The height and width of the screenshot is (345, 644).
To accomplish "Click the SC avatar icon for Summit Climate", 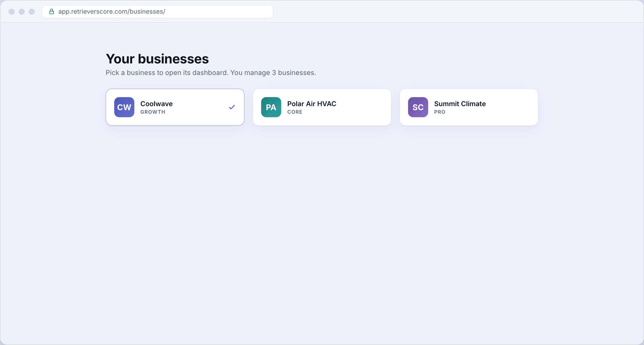I will click(418, 107).
